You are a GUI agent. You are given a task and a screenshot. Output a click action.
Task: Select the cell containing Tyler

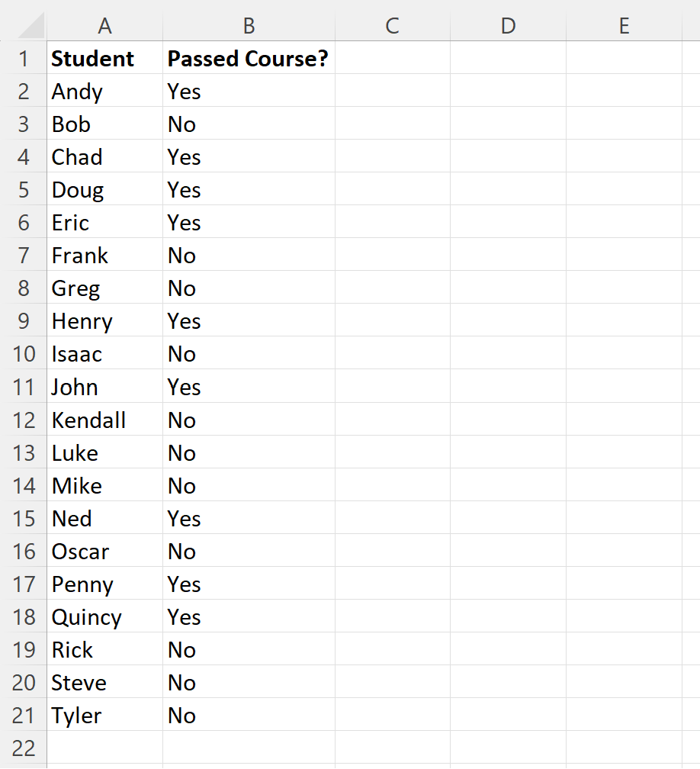click(104, 716)
